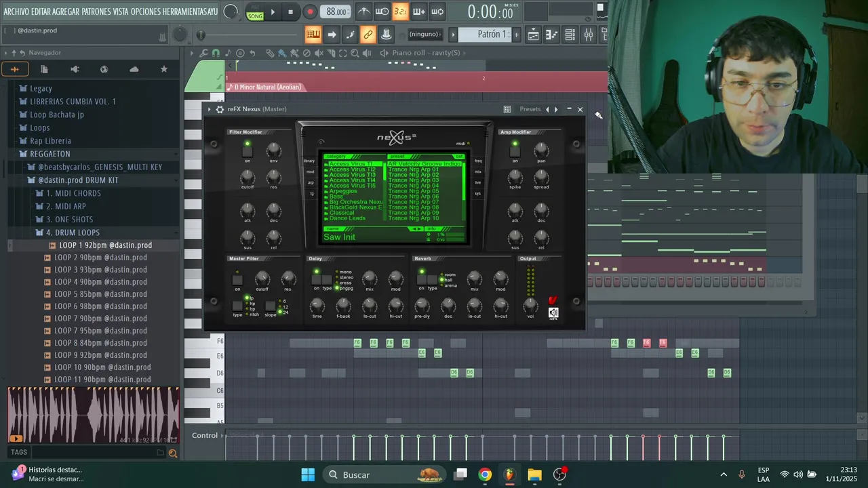
Task: Open the Piano roll view icon
Action: [x=551, y=35]
